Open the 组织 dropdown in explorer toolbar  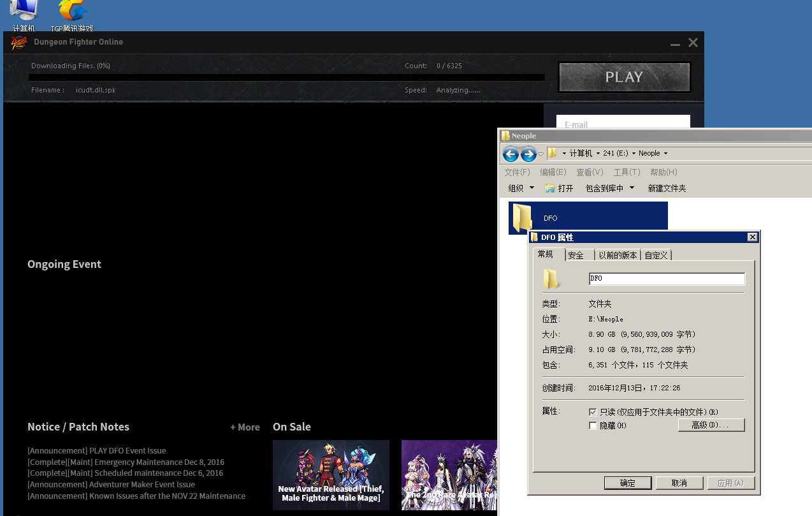521,188
